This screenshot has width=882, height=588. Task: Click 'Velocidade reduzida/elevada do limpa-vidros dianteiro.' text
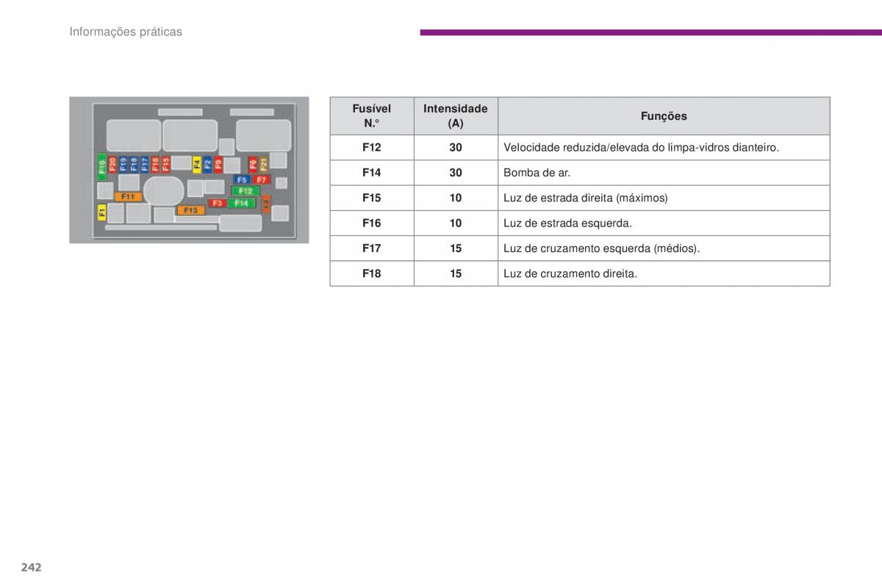tap(641, 148)
